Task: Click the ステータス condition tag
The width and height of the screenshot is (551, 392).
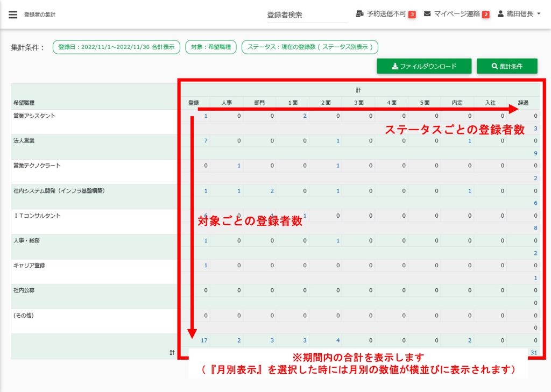Action: click(x=310, y=47)
